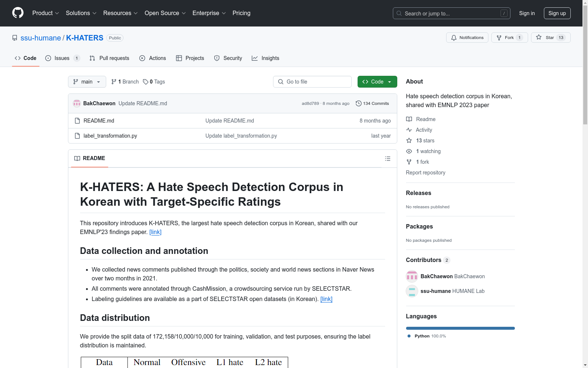
Task: Open ssu-humane contributor avatar
Action: pyautogui.click(x=412, y=291)
